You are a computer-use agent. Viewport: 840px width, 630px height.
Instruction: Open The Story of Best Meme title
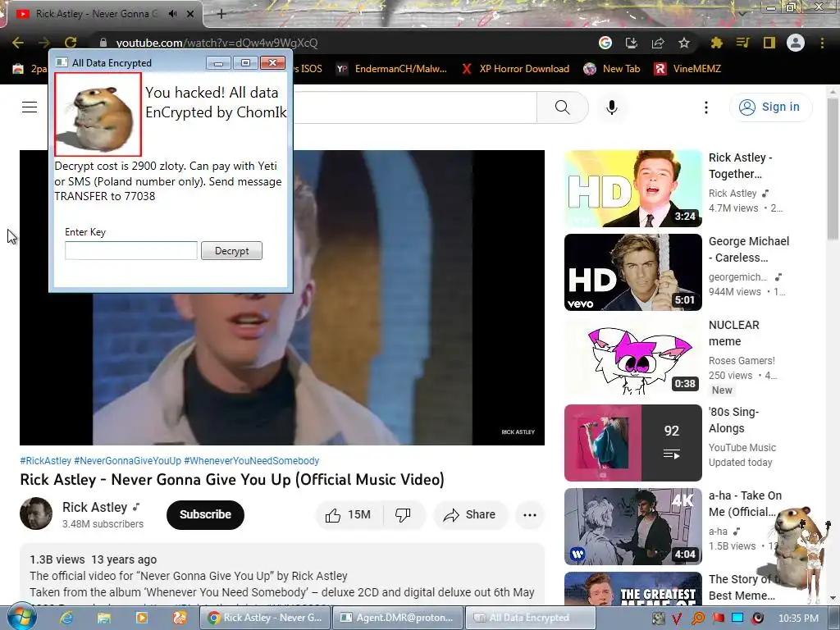point(742,587)
